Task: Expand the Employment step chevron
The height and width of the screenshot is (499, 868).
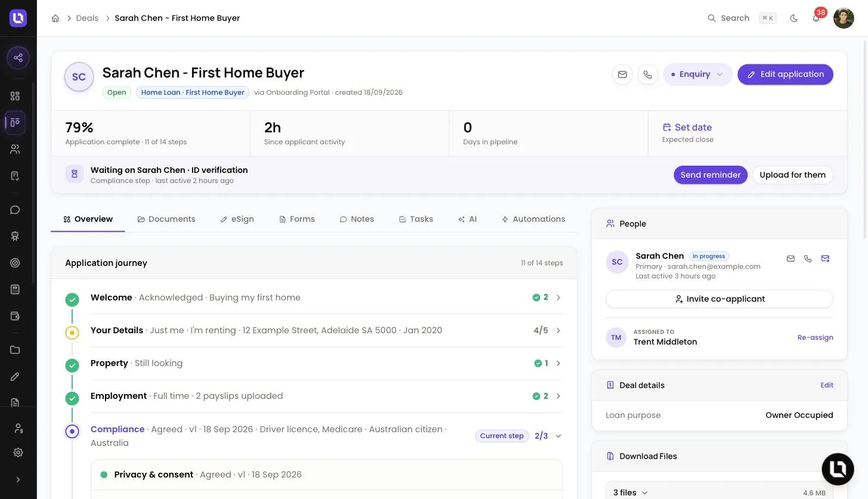Action: tap(559, 396)
